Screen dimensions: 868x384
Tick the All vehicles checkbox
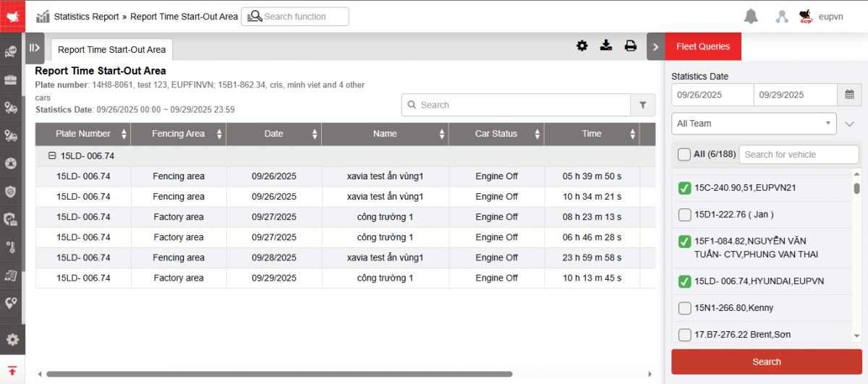pos(684,154)
